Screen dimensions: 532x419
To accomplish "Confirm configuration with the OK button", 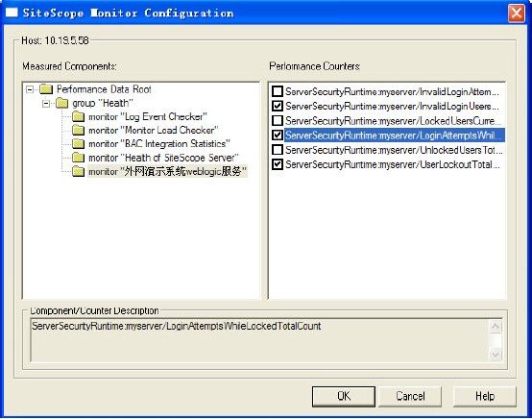I will (x=344, y=396).
